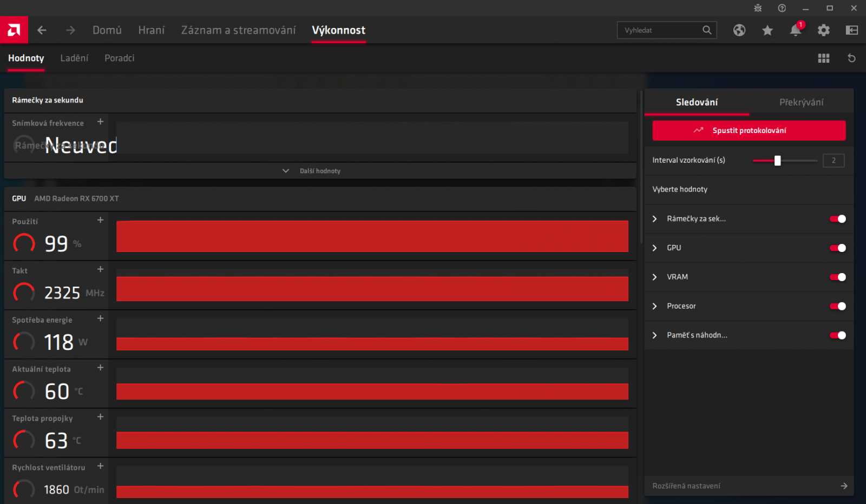Image resolution: width=866 pixels, height=504 pixels.
Task: Click Vyberte hodnoty label
Action: click(680, 189)
